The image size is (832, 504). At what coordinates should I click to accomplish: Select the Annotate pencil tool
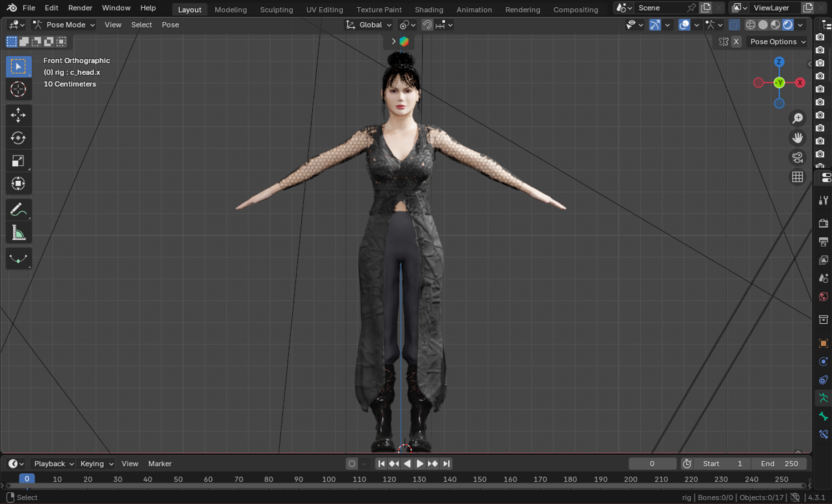point(18,210)
